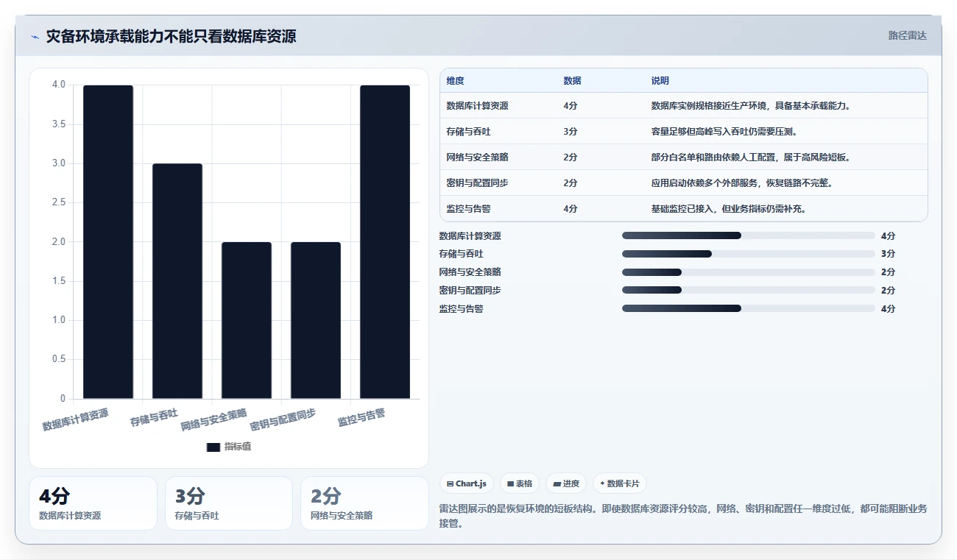Click the 数据卡片 tag chip
The image size is (957, 560).
pos(620,483)
